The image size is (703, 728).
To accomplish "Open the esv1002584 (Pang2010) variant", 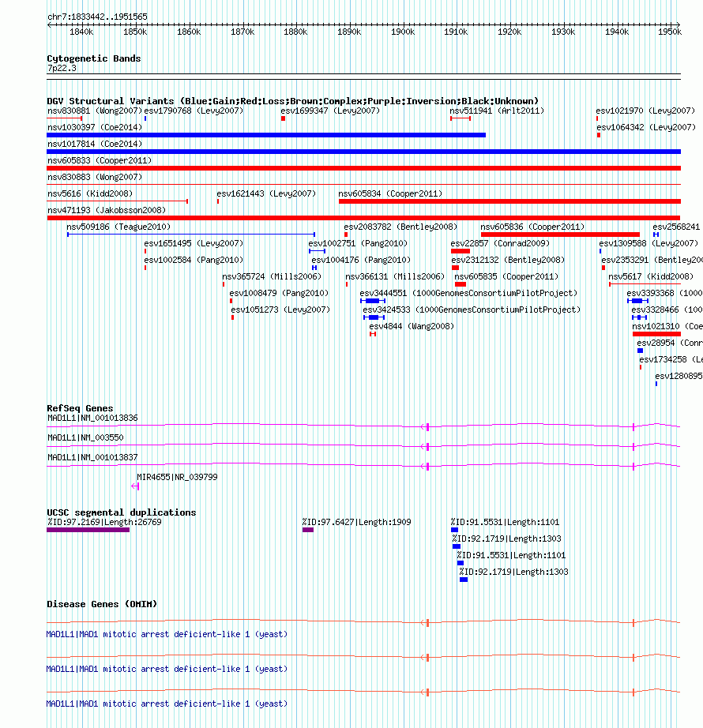I will pyautogui.click(x=194, y=260).
